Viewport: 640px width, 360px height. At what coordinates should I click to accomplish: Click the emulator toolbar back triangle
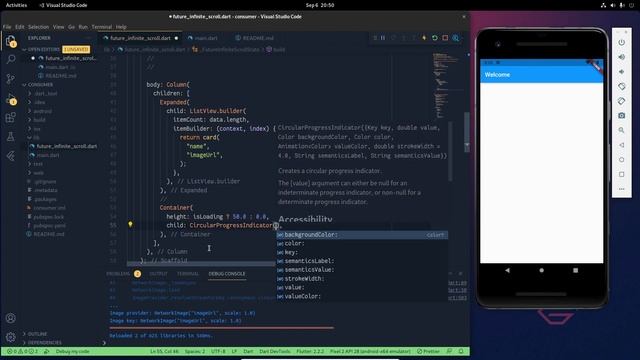point(621,145)
